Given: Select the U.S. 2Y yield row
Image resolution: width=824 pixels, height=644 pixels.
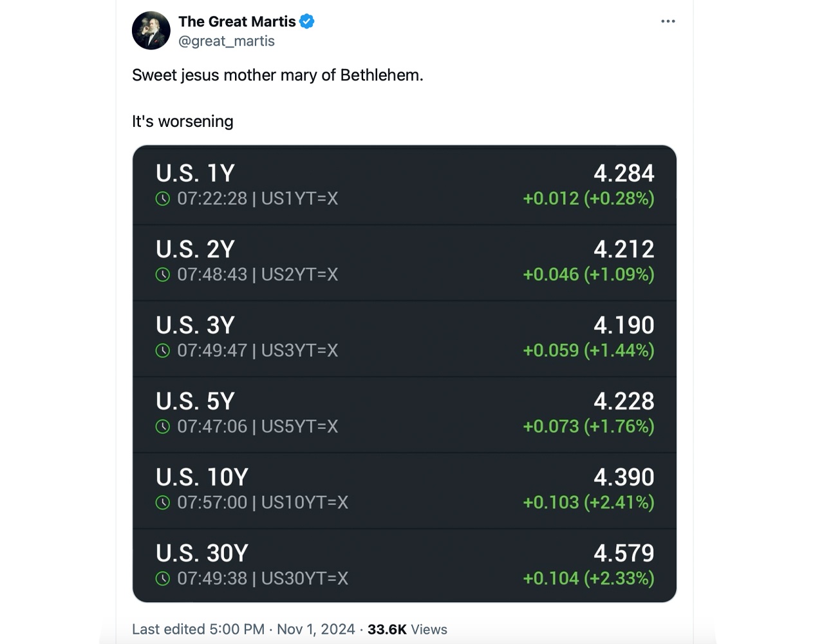Looking at the screenshot, I should [404, 261].
